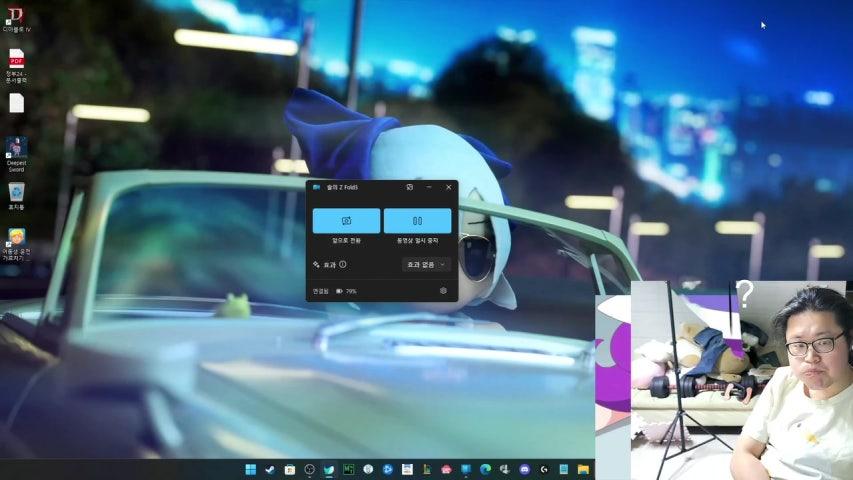Viewport: 853px width, 480px height.
Task: Click the switch-to-front camera button
Action: pyautogui.click(x=346, y=221)
